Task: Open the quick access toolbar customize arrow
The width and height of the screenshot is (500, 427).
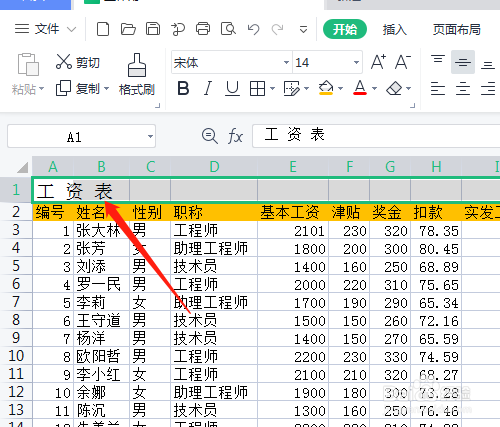Action: 303,30
